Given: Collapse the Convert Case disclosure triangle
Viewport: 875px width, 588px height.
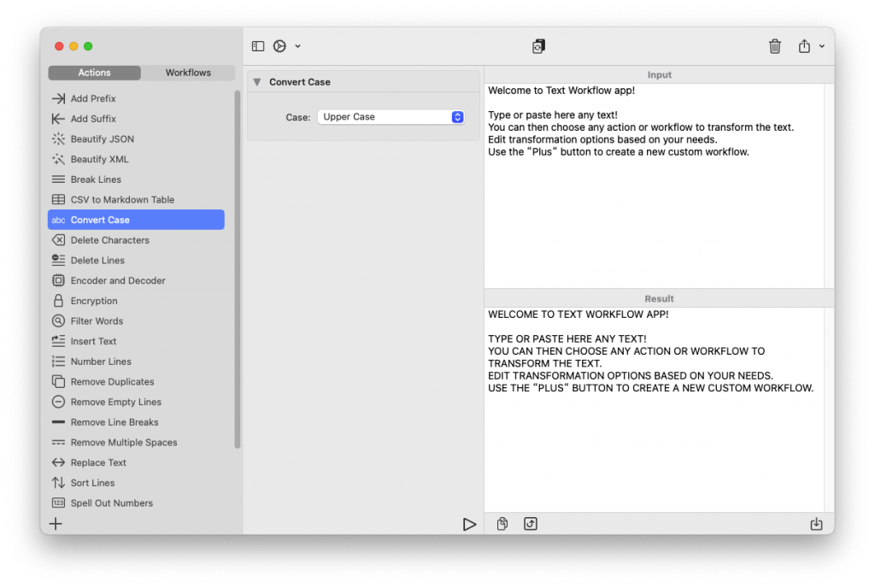Looking at the screenshot, I should [257, 82].
